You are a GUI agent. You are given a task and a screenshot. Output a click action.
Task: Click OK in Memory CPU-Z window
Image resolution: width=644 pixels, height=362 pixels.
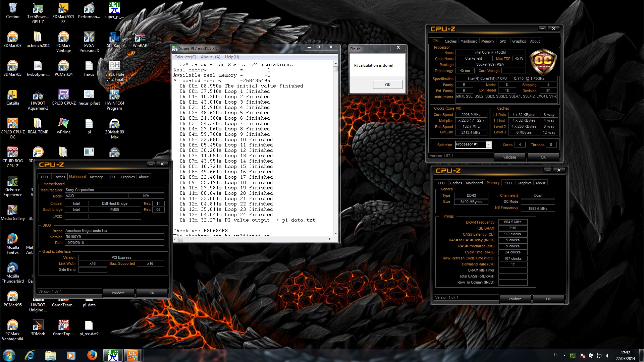(548, 299)
